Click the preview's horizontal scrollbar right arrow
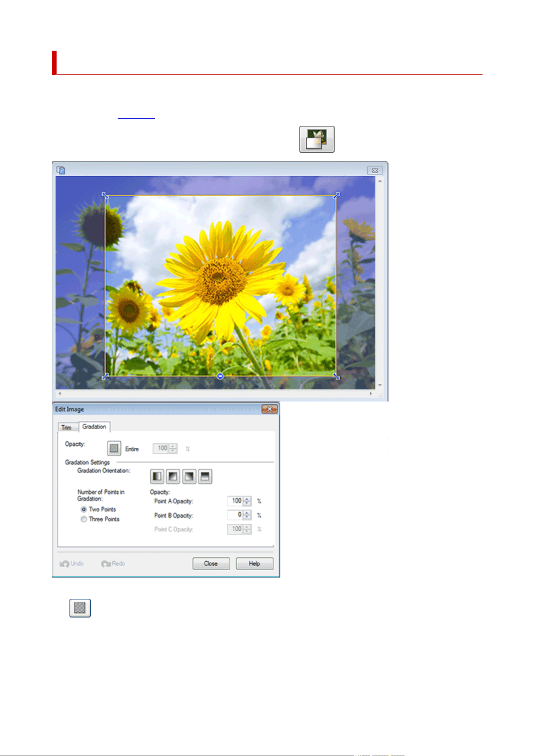 (371, 393)
